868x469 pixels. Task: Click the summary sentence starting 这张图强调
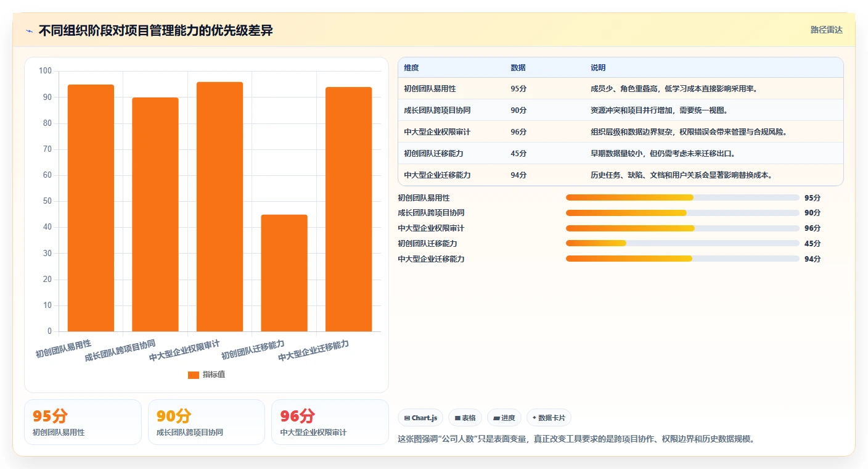pyautogui.click(x=576, y=439)
